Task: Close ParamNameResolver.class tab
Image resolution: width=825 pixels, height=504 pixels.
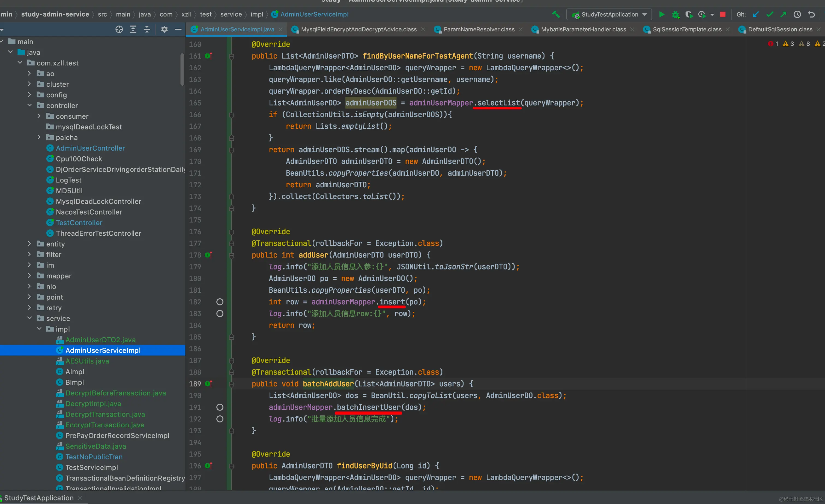Action: pyautogui.click(x=521, y=29)
